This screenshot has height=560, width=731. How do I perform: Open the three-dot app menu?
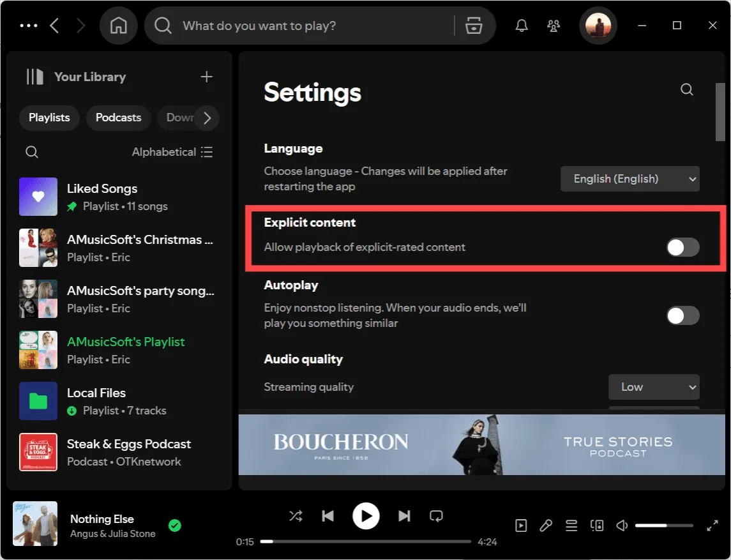pyautogui.click(x=29, y=26)
